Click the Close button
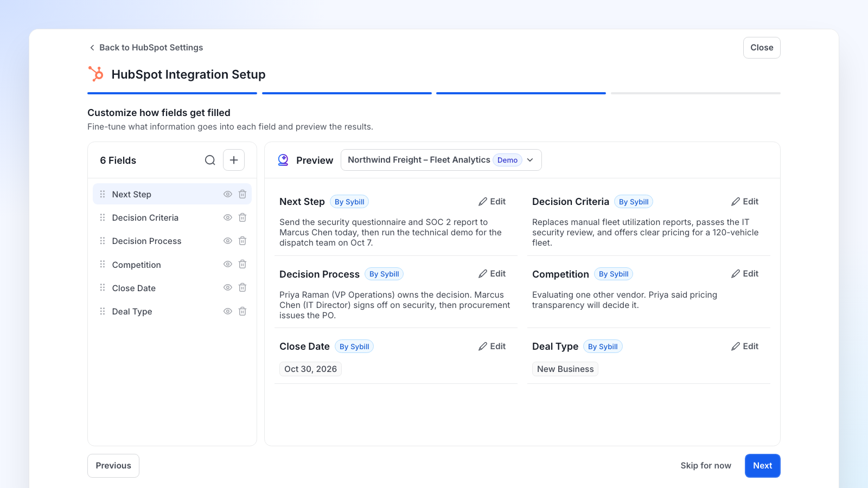868x488 pixels. [x=762, y=48]
